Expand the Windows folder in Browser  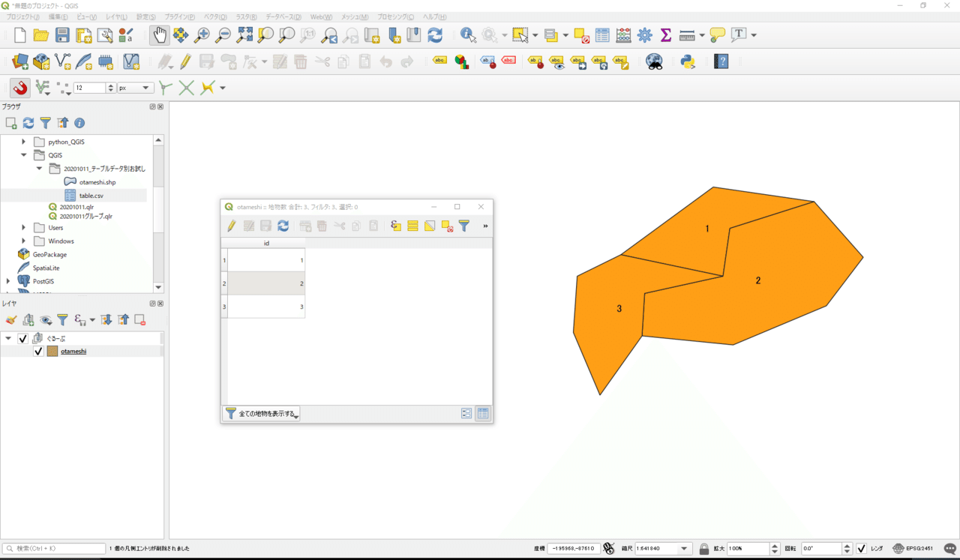point(23,241)
